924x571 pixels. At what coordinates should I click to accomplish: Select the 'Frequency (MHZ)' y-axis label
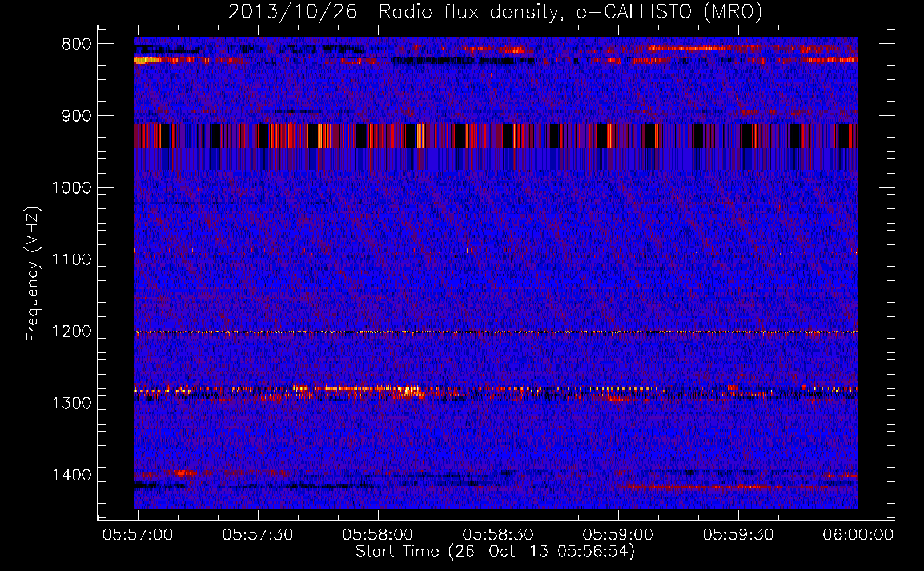coord(33,274)
